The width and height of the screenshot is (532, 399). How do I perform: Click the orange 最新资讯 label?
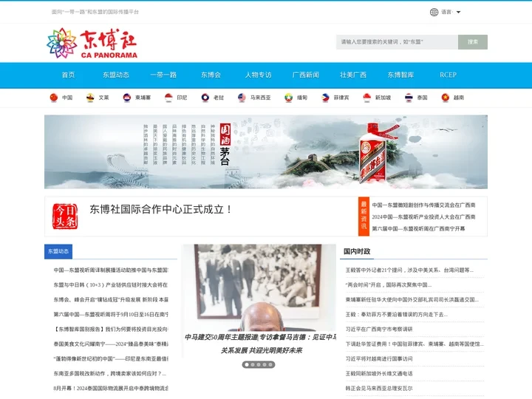tap(364, 216)
